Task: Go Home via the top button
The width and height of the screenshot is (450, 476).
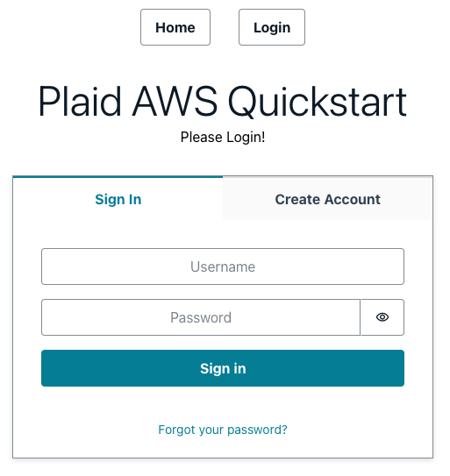Action: pos(177,28)
